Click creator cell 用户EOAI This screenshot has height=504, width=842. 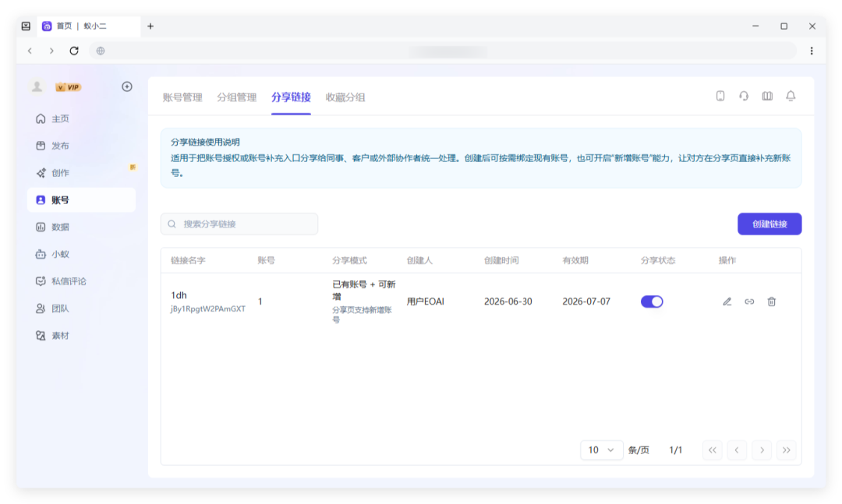click(x=426, y=301)
